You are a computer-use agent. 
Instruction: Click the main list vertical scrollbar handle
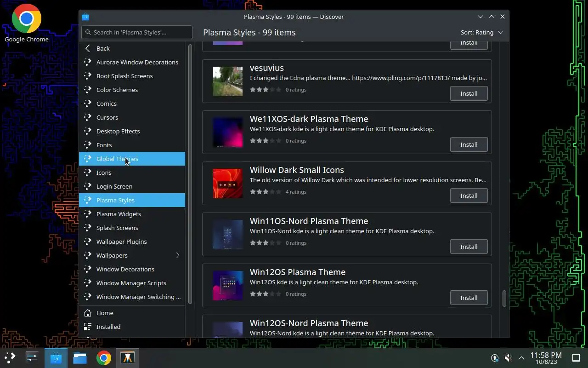[x=504, y=299]
